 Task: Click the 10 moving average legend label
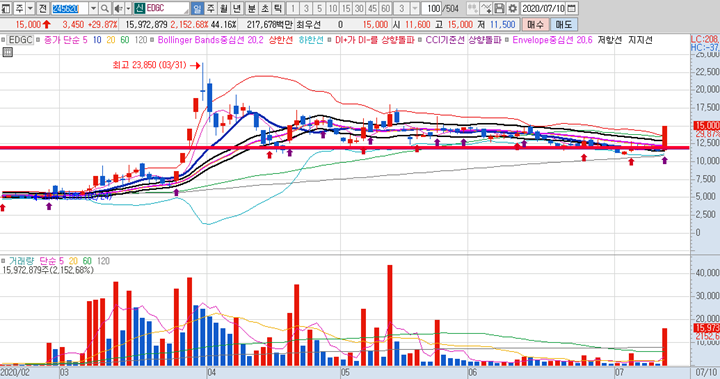click(x=97, y=40)
